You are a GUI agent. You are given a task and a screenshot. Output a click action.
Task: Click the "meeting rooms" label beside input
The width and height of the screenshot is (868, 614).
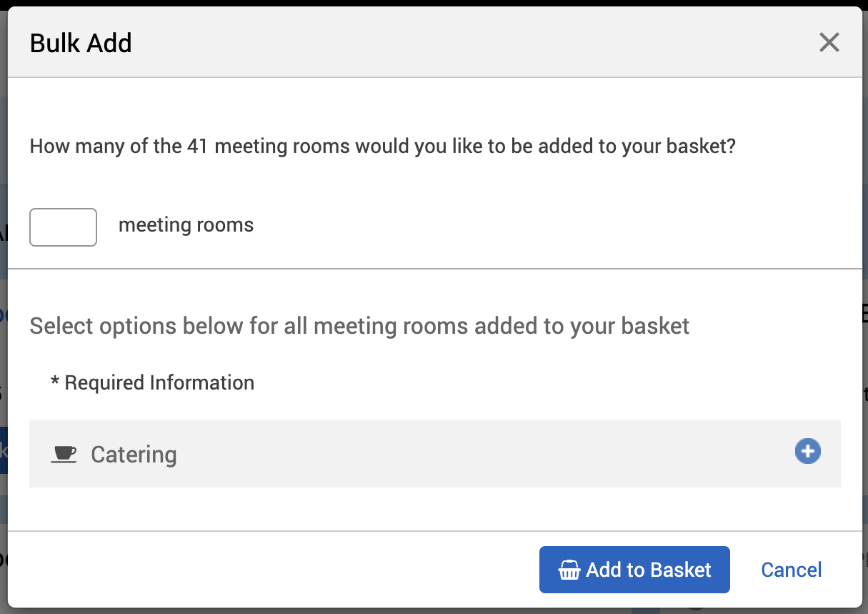click(186, 225)
